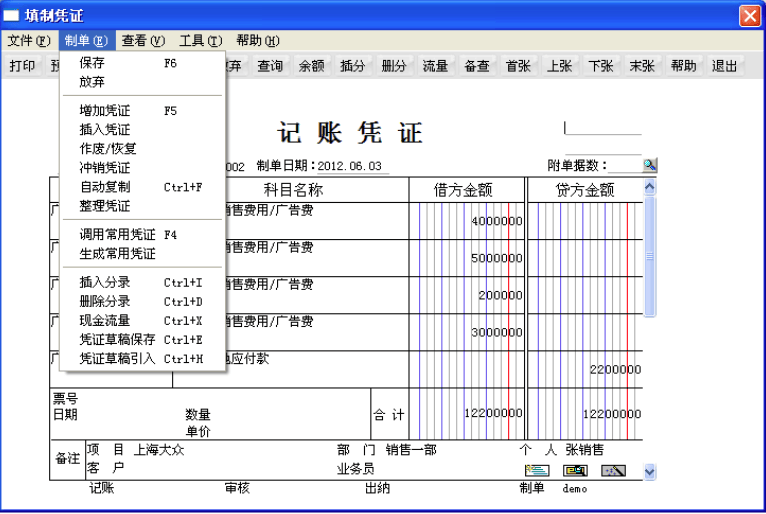Click the 帮助 toolbar button
The width and height of the screenshot is (766, 514).
coord(683,66)
